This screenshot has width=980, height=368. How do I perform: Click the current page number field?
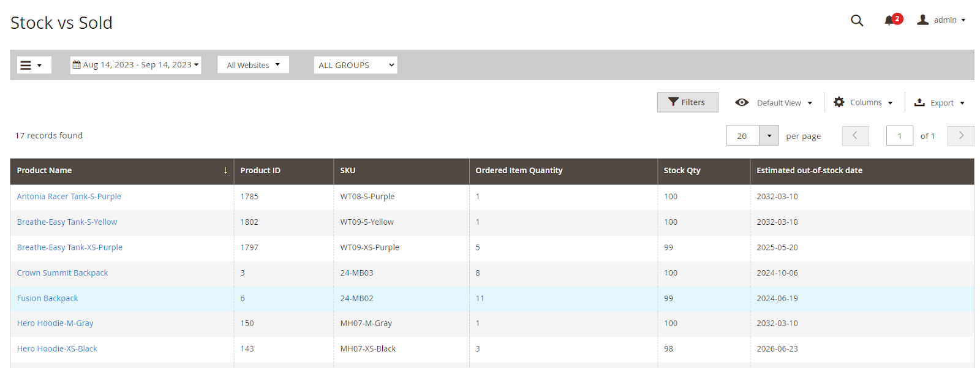point(899,136)
